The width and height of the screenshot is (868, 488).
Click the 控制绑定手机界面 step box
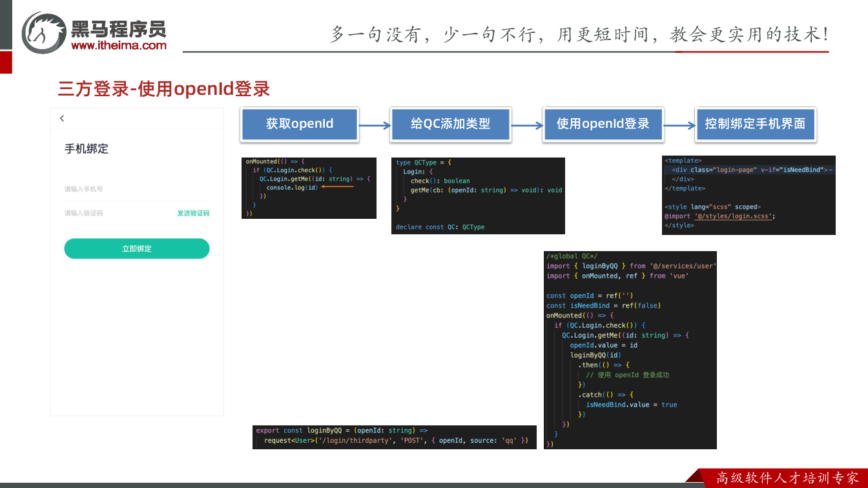coord(756,124)
